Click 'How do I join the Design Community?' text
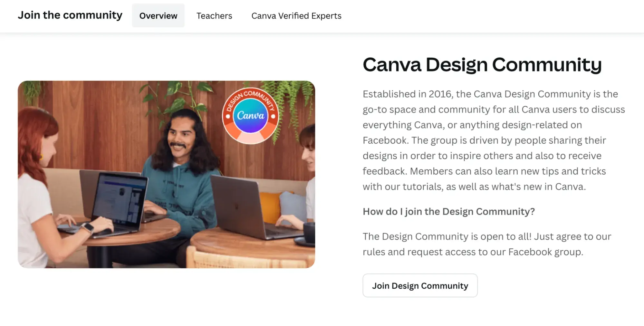The width and height of the screenshot is (644, 326). point(449,211)
